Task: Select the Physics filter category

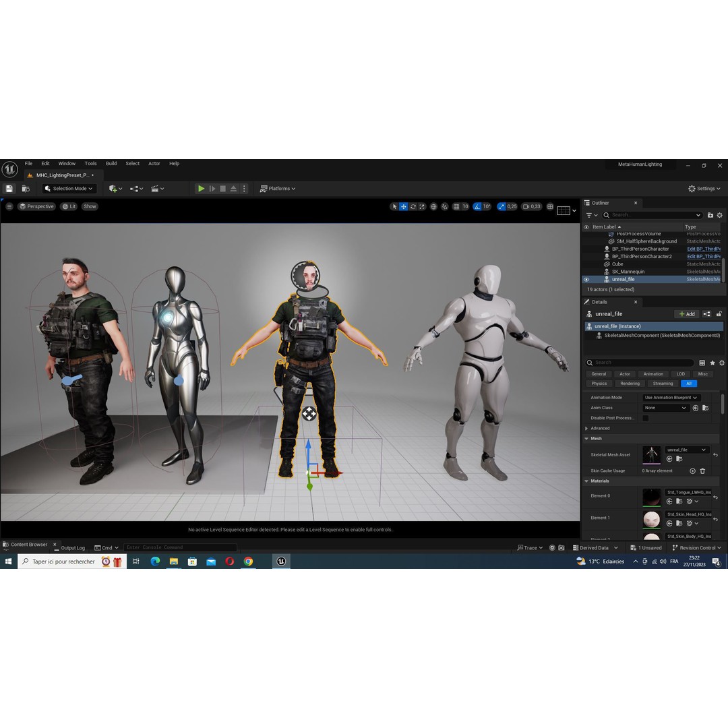Action: (x=599, y=384)
